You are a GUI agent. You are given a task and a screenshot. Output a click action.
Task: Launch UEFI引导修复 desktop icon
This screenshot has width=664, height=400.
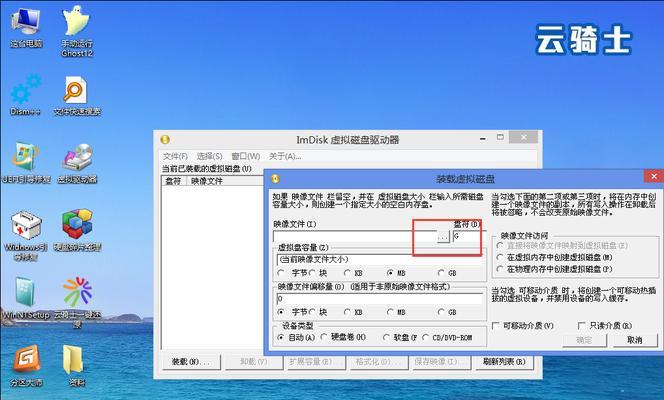point(26,163)
